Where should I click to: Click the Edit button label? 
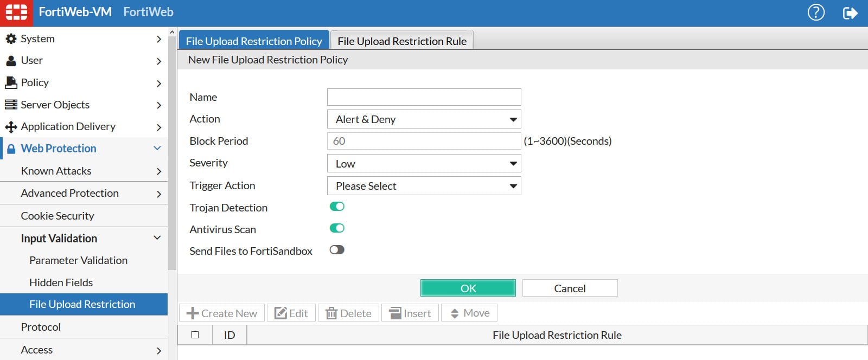tap(298, 313)
